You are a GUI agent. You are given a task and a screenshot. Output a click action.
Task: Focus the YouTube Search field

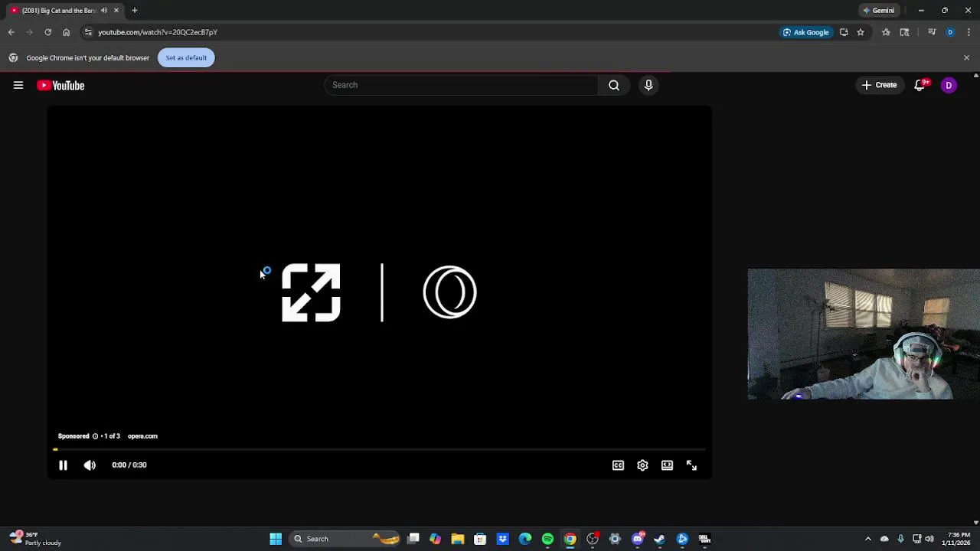pos(461,85)
